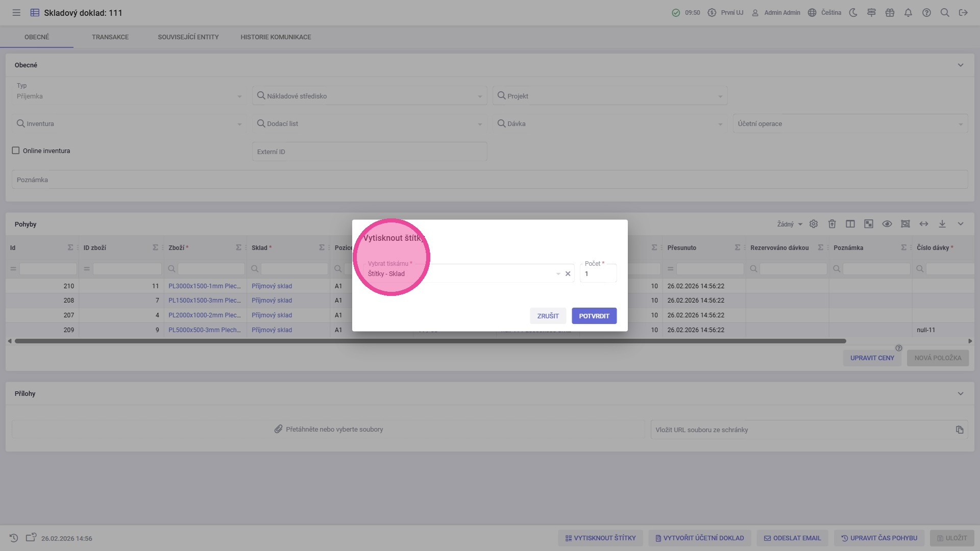The image size is (980, 551).
Task: Open the hamburger menu icon
Action: click(x=16, y=13)
